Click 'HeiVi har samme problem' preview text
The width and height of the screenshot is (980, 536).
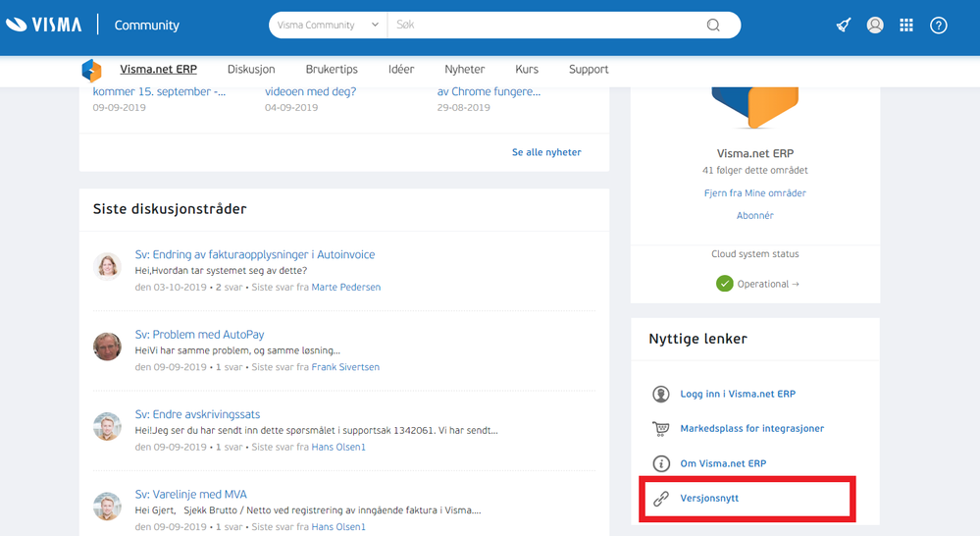click(x=237, y=350)
